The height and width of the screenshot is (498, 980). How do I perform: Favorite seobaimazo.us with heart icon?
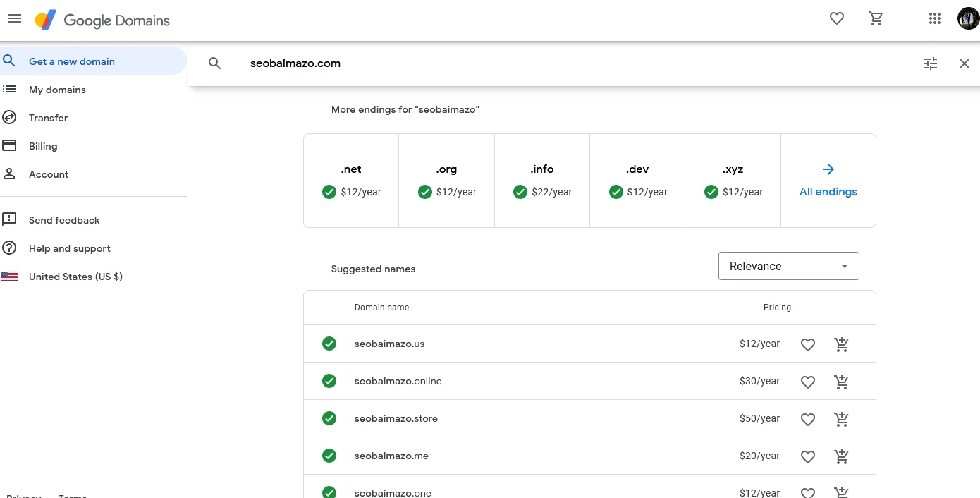808,344
